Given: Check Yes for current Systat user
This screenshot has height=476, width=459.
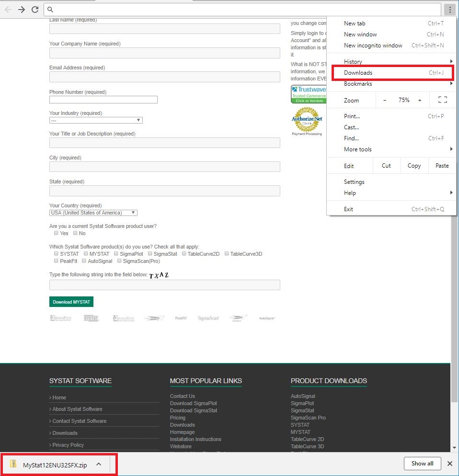Looking at the screenshot, I should (56, 233).
